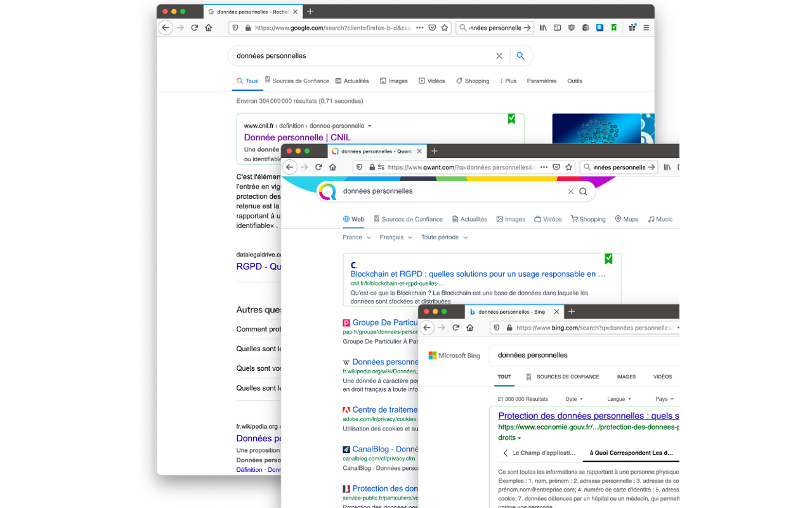Image resolution: width=812 pixels, height=508 pixels.
Task: Expand the Français language dropdown in Qwant
Action: (x=396, y=237)
